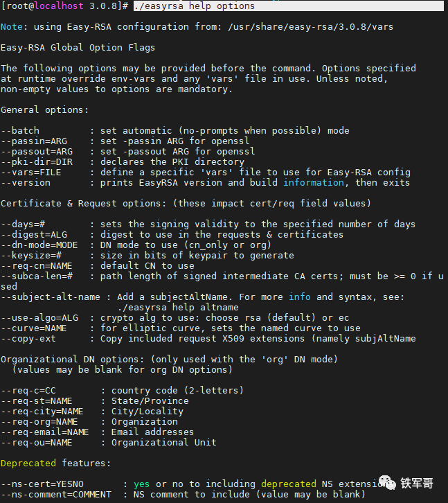Click the highlighted ./easyrsa help options command
The height and width of the screenshot is (503, 448).
coord(194,6)
